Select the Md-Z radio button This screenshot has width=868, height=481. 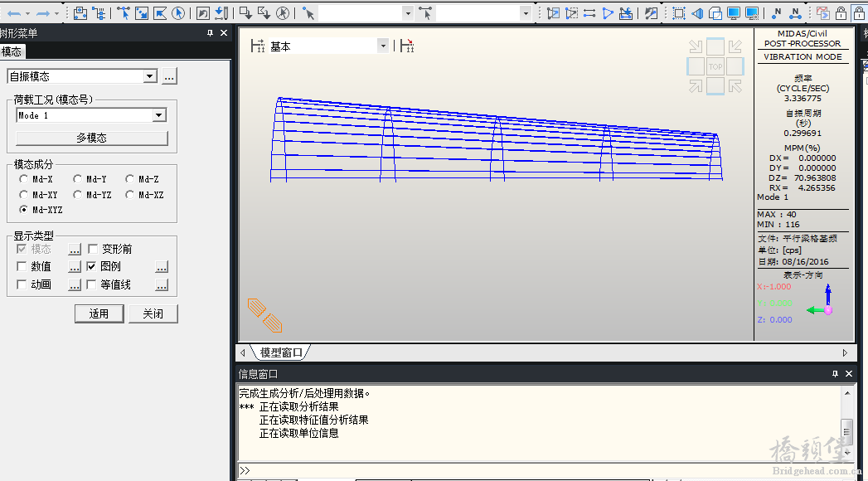point(129,179)
